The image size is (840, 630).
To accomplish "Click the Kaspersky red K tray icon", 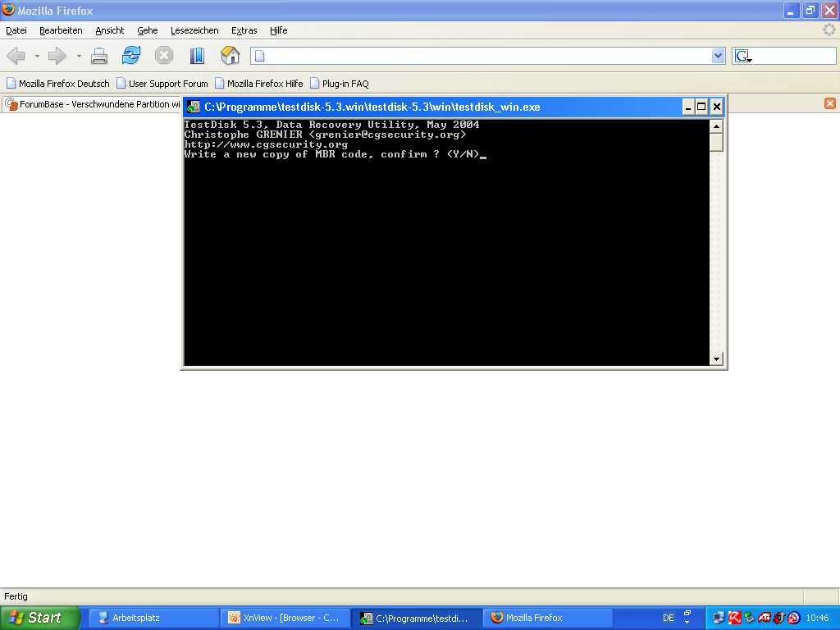I will point(734,618).
